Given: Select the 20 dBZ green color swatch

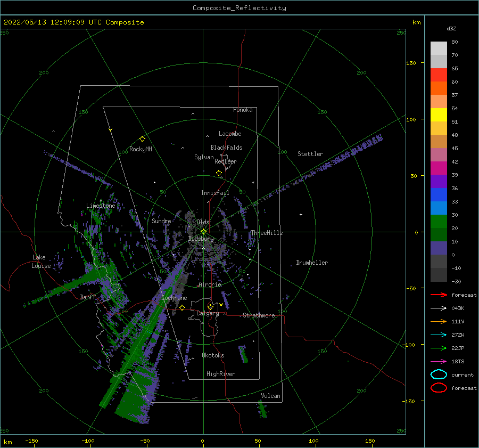Looking at the screenshot, I should click(439, 222).
